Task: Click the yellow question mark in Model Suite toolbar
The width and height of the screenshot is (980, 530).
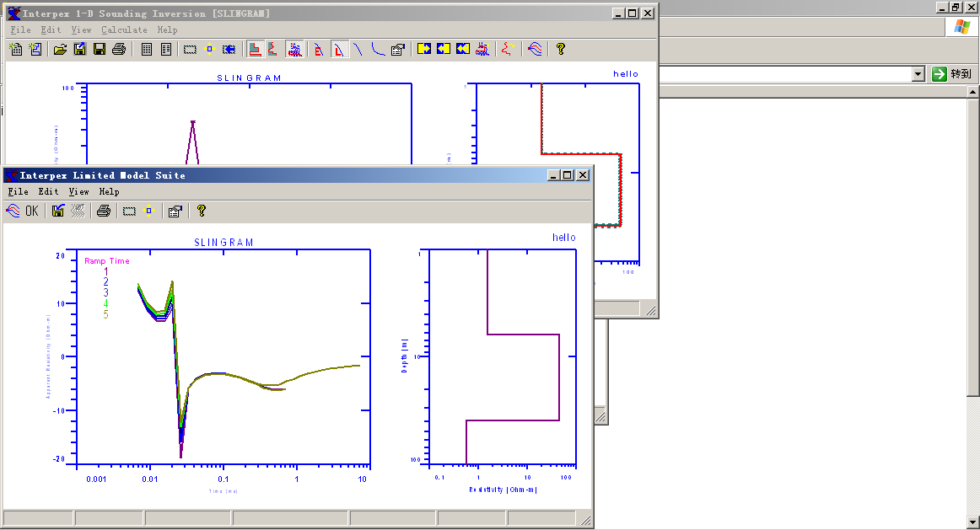Action: (202, 211)
